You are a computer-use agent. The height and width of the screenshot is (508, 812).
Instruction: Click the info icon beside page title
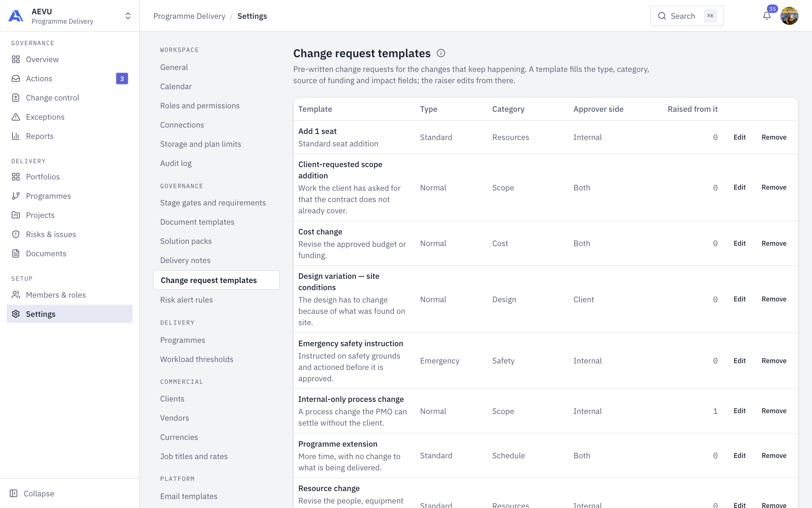(x=441, y=53)
